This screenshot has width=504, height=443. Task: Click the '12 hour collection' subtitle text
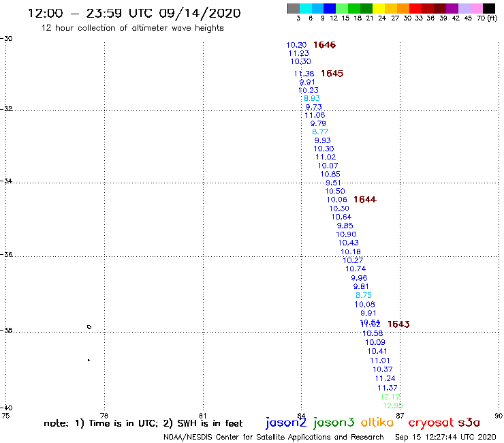tap(132, 29)
